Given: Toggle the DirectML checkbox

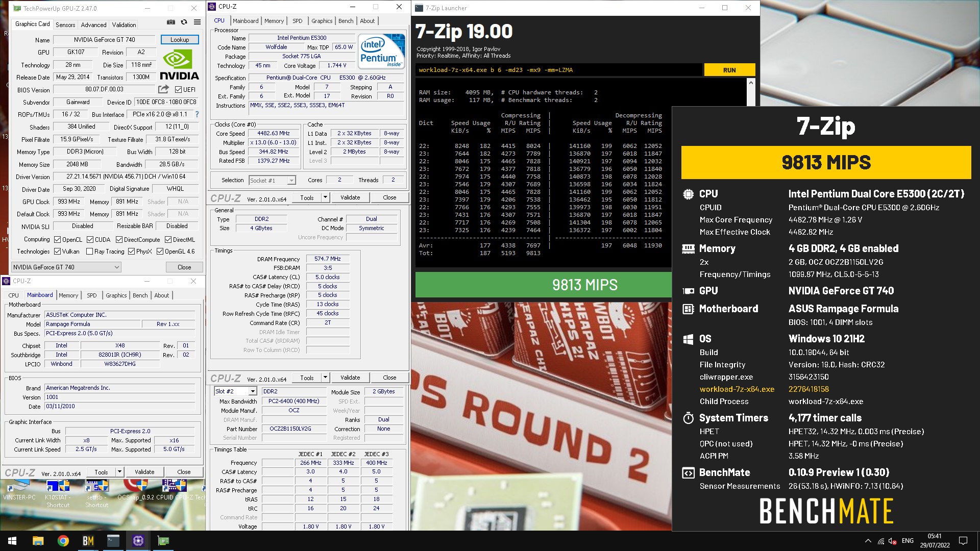Looking at the screenshot, I should [168, 239].
